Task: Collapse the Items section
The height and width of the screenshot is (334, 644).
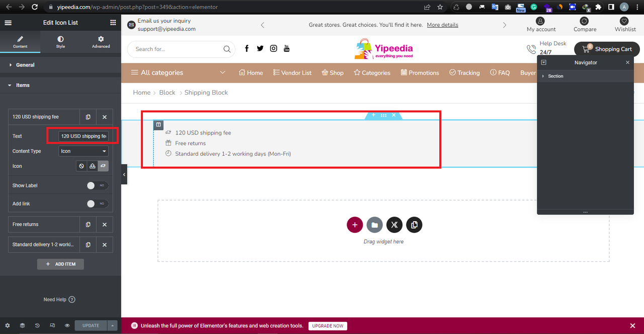Action: pyautogui.click(x=60, y=85)
